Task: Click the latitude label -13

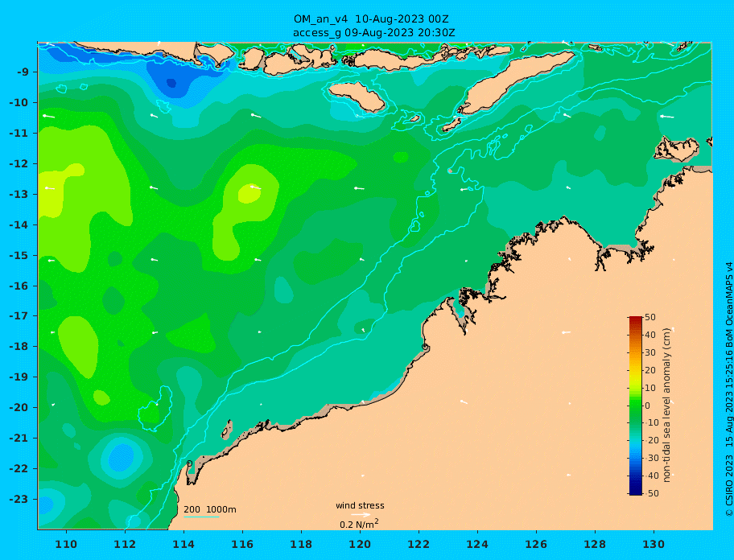Action: [x=19, y=194]
